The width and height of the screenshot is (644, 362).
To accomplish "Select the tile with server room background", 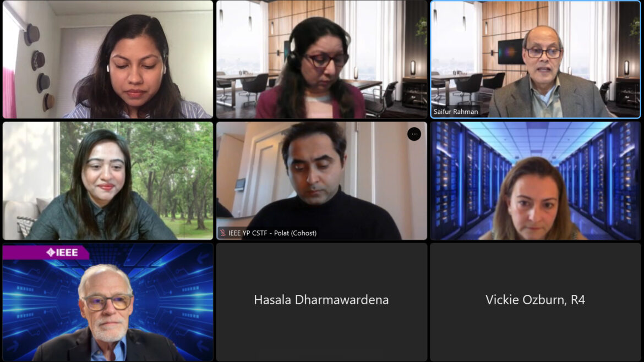I will point(535,180).
